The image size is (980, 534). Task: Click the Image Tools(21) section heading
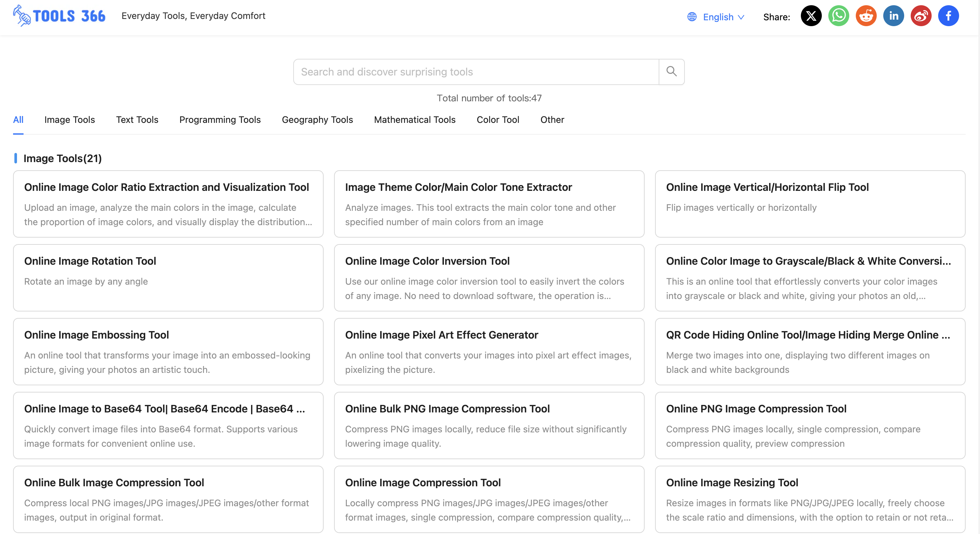tap(62, 158)
